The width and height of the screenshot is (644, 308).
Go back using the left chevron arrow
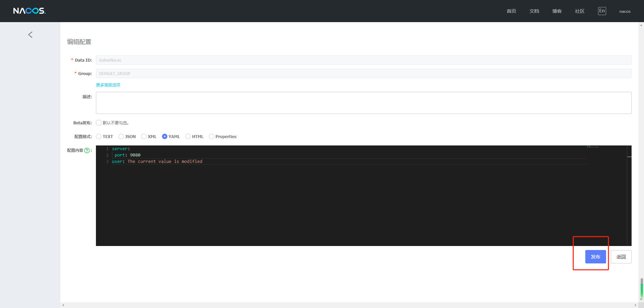coord(30,35)
